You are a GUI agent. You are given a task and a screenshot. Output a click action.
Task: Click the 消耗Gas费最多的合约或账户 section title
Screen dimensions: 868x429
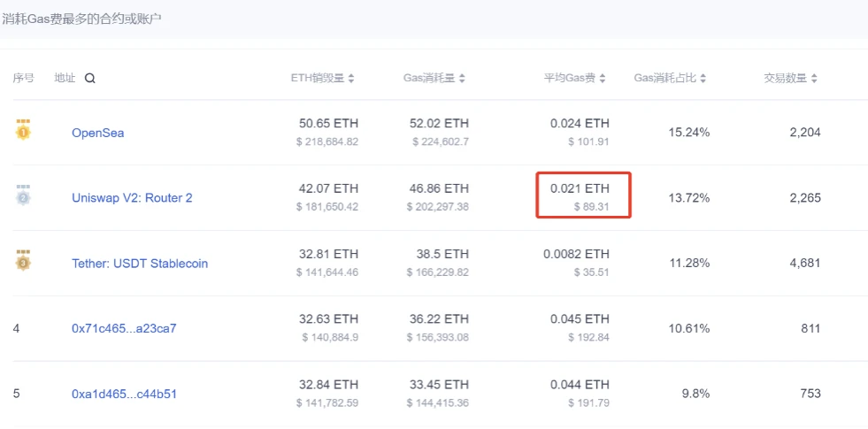pos(82,19)
